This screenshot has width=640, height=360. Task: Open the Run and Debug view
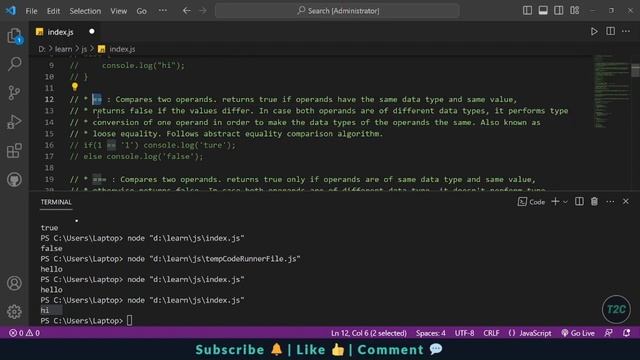click(14, 122)
